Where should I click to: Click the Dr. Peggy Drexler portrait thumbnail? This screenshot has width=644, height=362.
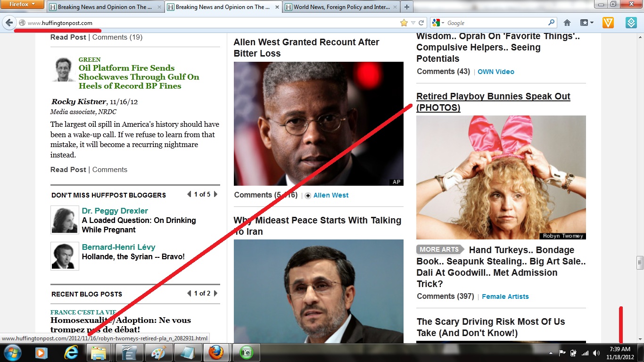click(65, 220)
